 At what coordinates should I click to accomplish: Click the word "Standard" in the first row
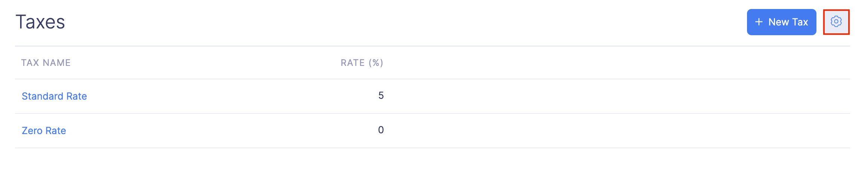pos(42,96)
